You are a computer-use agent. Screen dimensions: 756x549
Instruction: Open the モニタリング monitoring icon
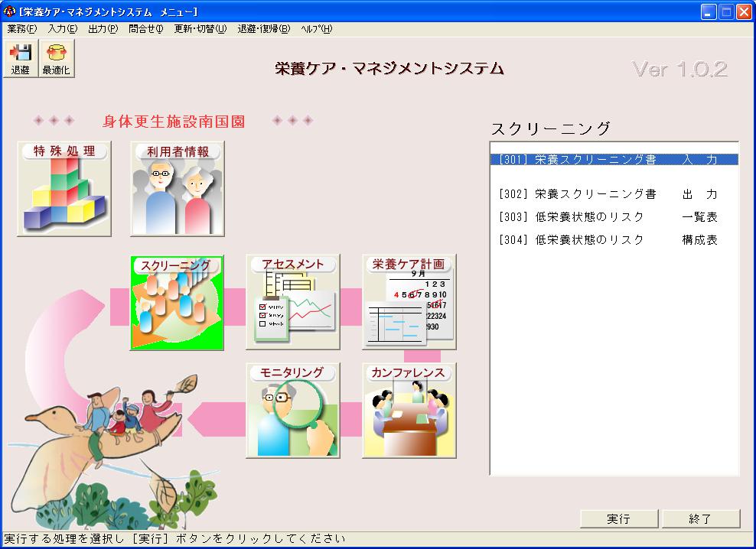pyautogui.click(x=293, y=411)
